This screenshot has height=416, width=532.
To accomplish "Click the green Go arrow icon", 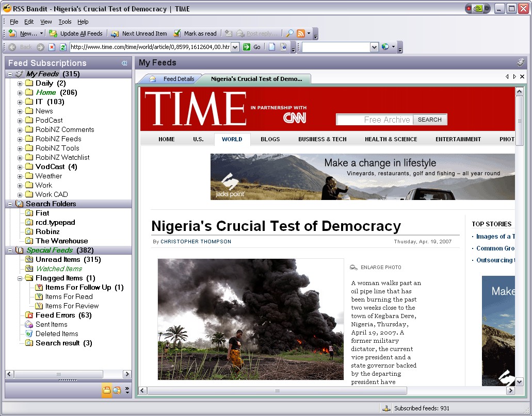I will pos(246,47).
